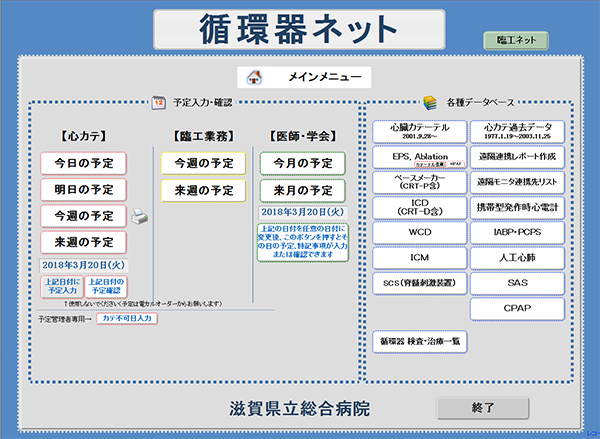Click the home icon beside メインメニュー

pyautogui.click(x=254, y=77)
